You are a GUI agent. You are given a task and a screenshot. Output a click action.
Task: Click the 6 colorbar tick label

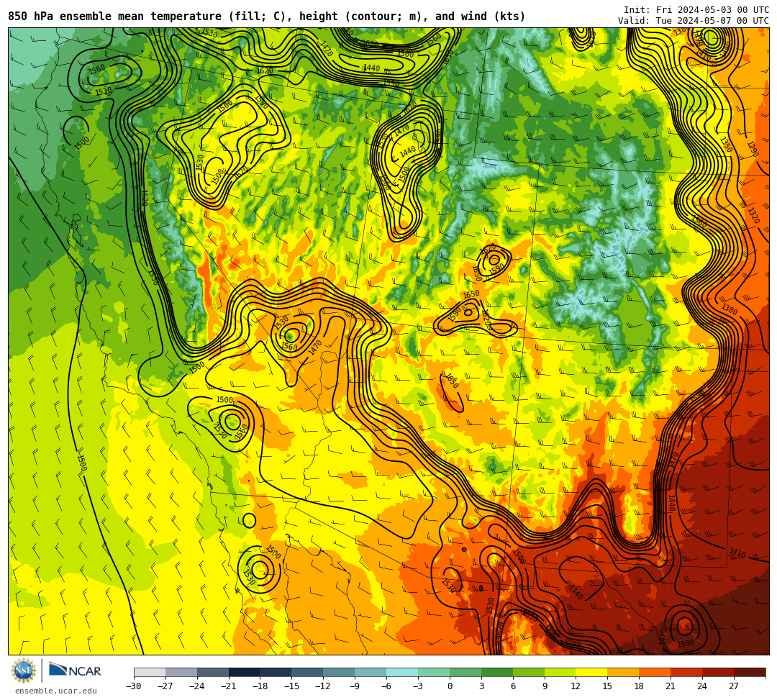(513, 686)
